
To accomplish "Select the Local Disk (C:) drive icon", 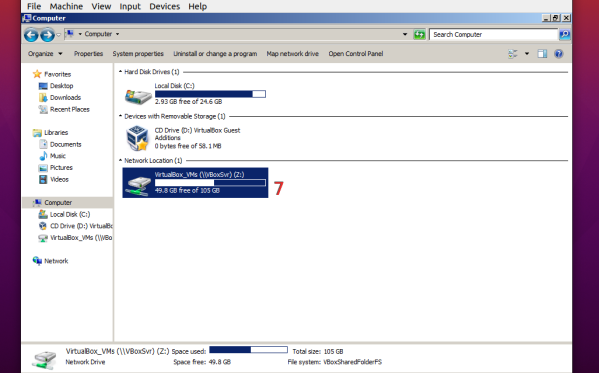I will (138, 96).
